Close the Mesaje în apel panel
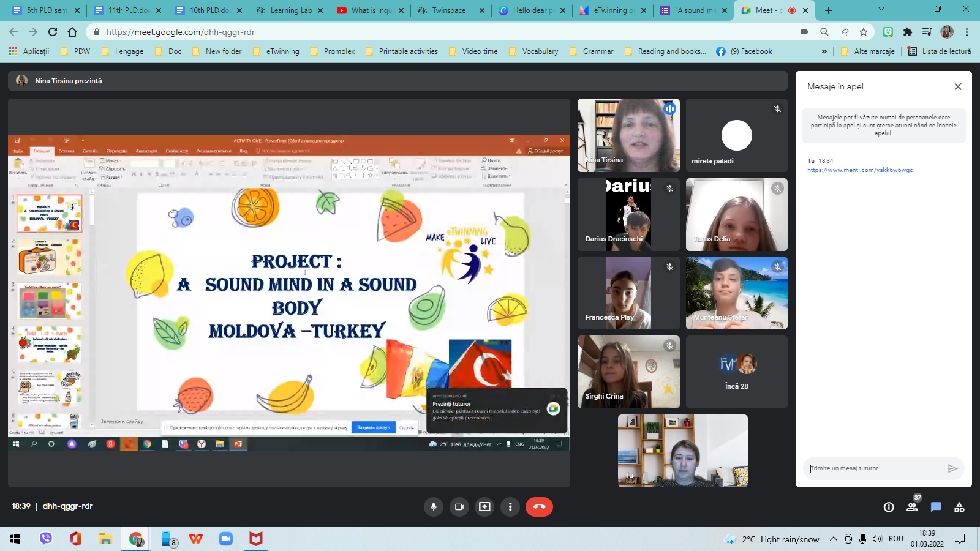This screenshot has width=980, height=551. [x=958, y=86]
